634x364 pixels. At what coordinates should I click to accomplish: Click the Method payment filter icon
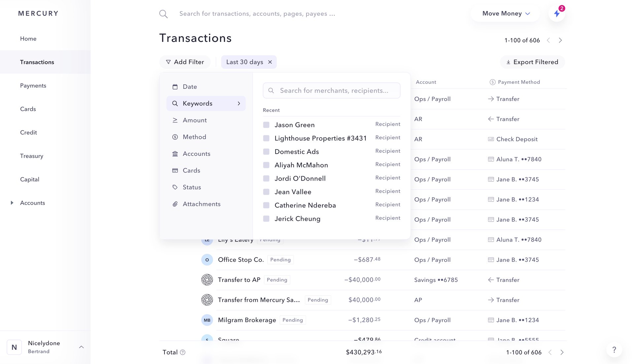(175, 137)
